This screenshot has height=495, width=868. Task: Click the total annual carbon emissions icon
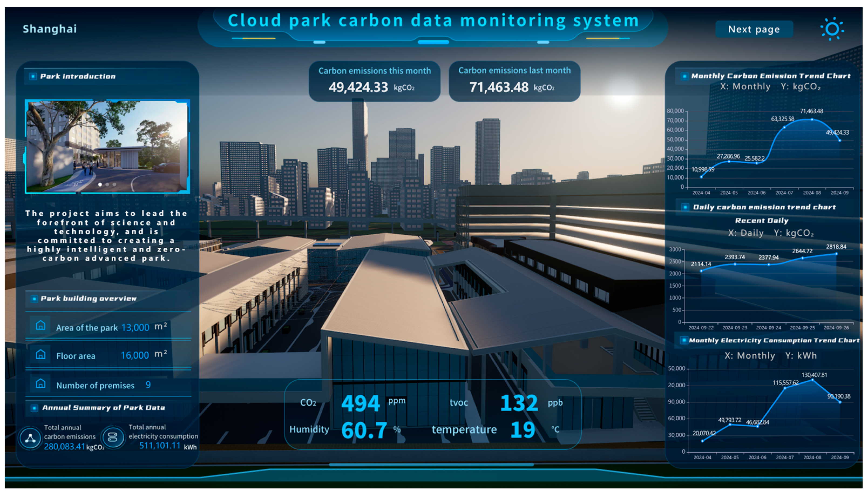point(30,438)
